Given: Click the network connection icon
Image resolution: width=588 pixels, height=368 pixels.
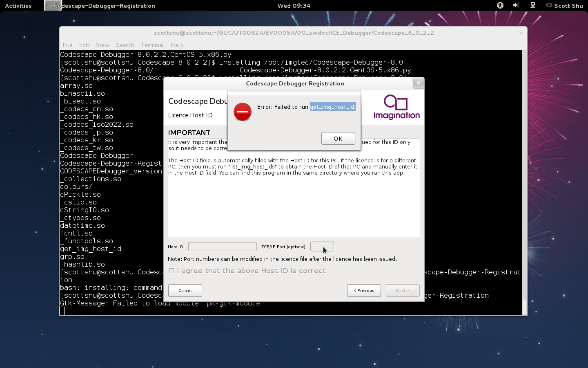Looking at the screenshot, I should click(533, 5).
